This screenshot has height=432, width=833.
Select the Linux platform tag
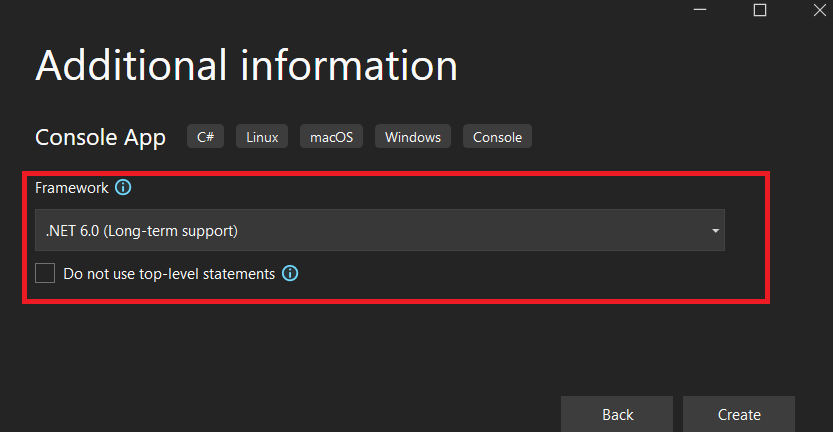[262, 137]
